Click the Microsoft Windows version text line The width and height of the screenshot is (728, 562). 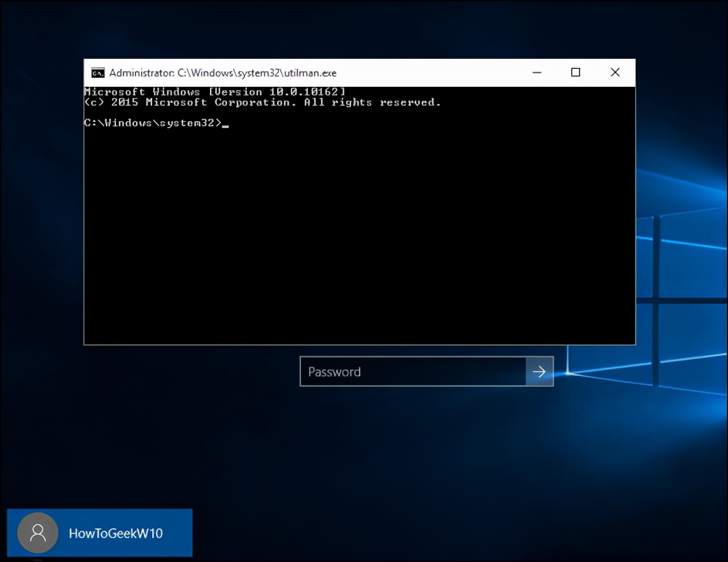[214, 91]
